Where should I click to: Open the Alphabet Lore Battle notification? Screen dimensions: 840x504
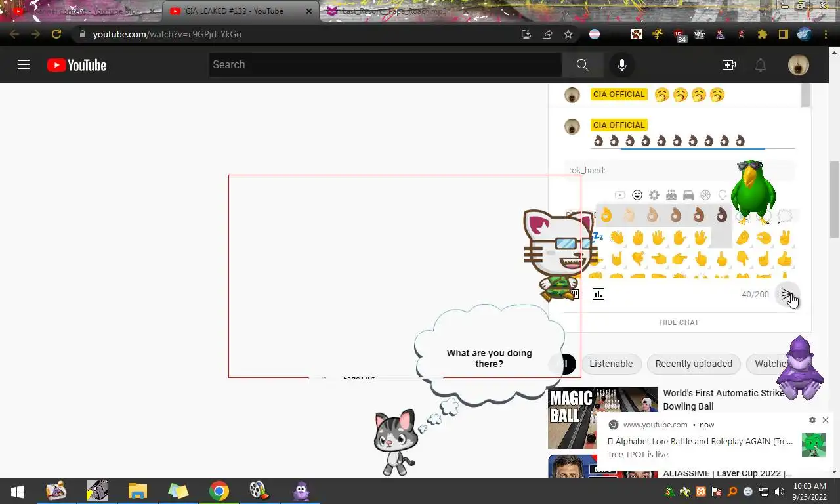click(701, 442)
